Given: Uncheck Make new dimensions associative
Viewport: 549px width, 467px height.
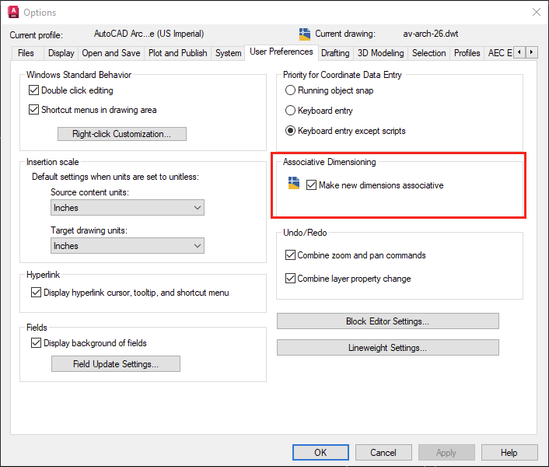Looking at the screenshot, I should click(311, 185).
